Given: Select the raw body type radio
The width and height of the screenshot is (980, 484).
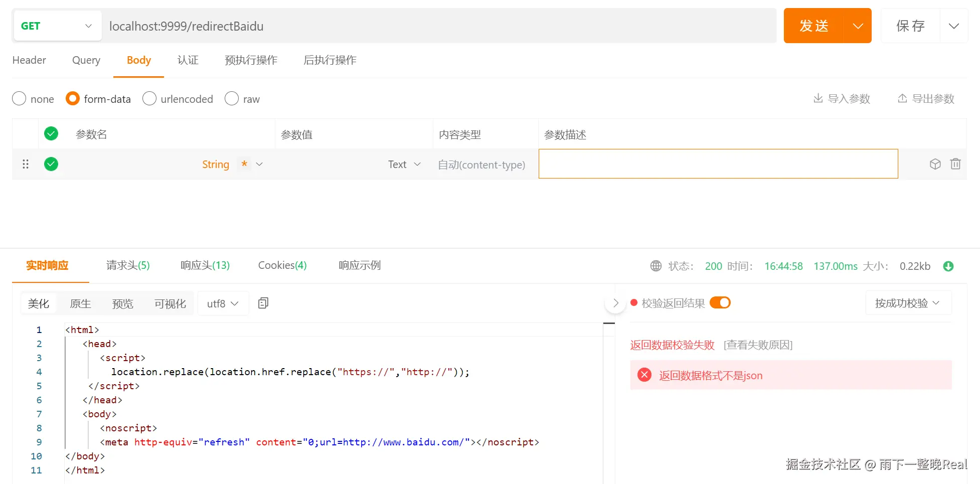Looking at the screenshot, I should click(x=232, y=99).
